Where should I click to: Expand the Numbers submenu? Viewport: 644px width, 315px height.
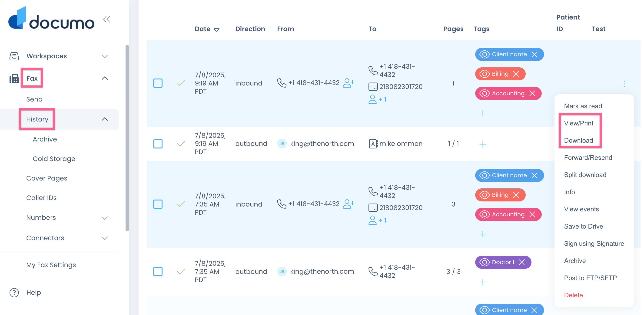click(105, 218)
